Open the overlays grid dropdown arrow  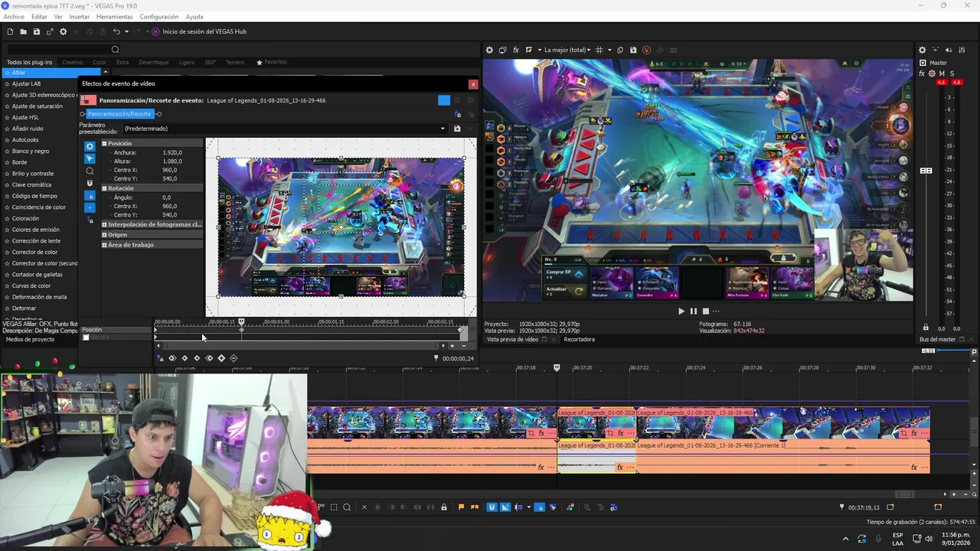pyautogui.click(x=610, y=50)
